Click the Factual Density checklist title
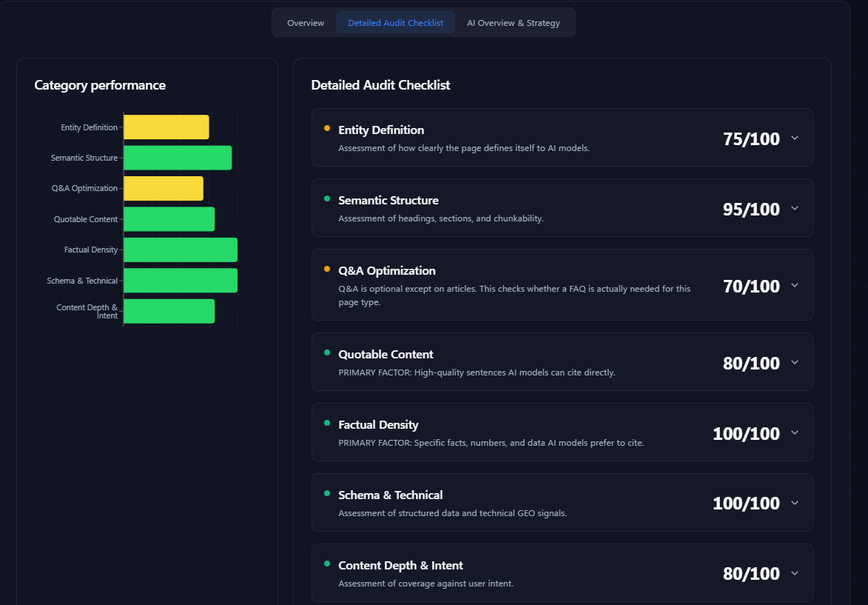868x605 pixels. point(378,424)
